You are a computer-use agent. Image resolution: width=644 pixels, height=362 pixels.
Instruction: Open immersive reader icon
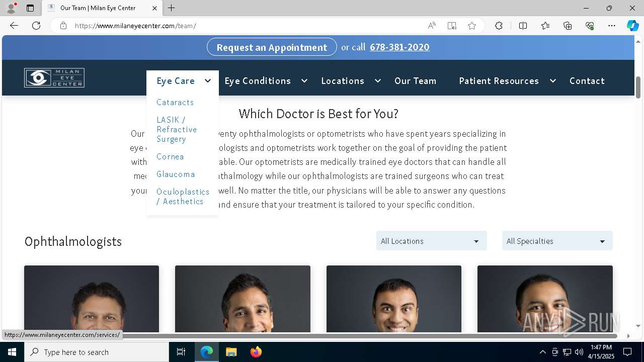(x=452, y=26)
